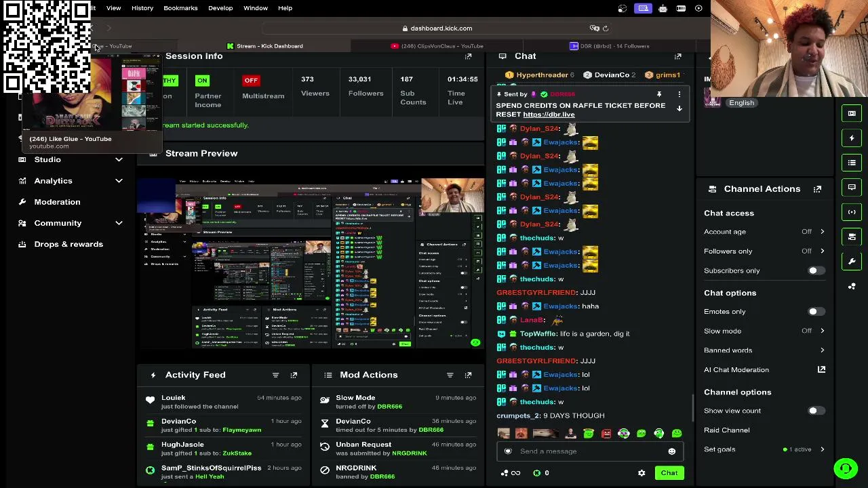The height and width of the screenshot is (488, 868).
Task: Pop out the Chat panel
Action: point(677,56)
